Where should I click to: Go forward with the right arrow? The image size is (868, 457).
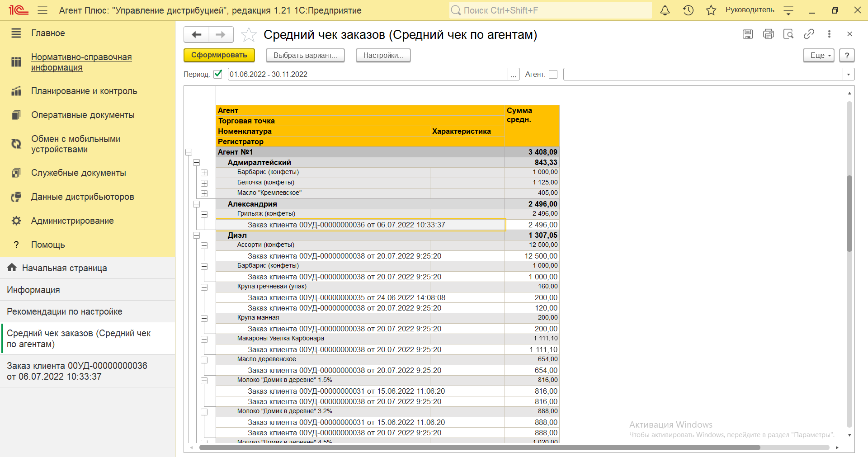(221, 34)
